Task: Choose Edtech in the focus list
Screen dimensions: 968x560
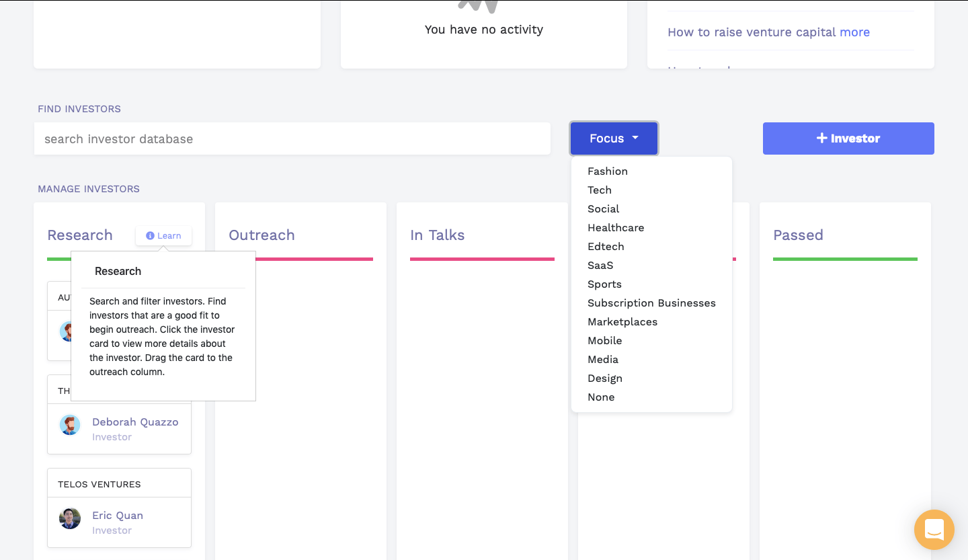Action: coord(606,247)
